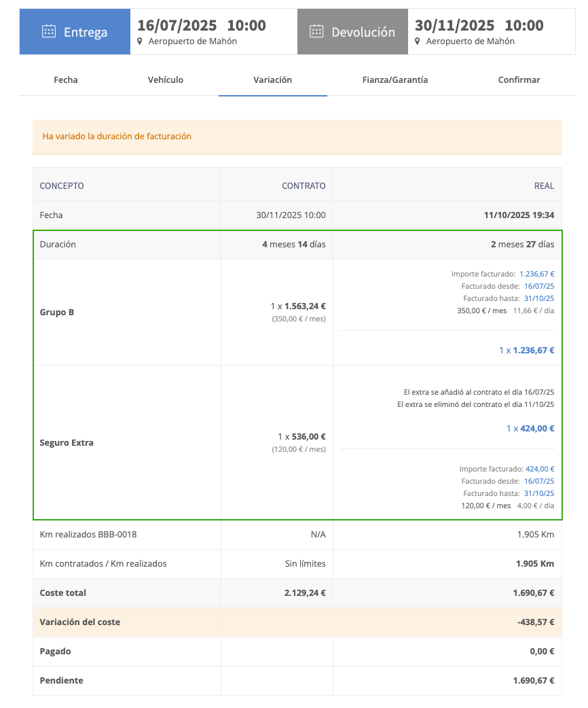
Task: Click the '1 x 1.236,67 €' Grupo B total
Action: pos(526,351)
